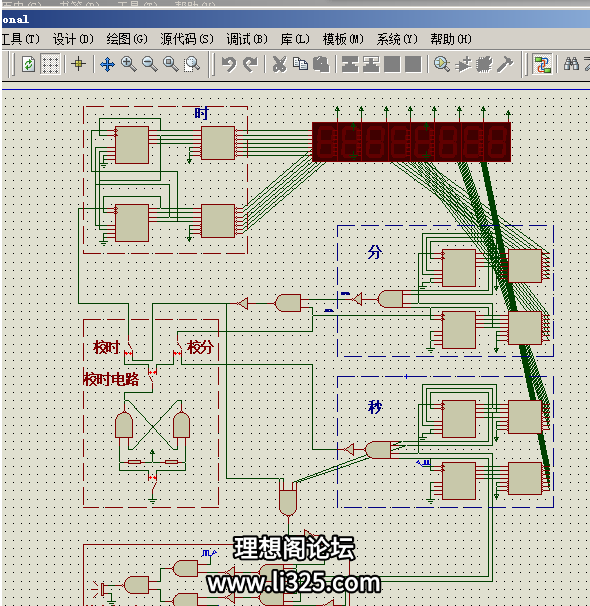Click the set origin crosshair icon
590x606 pixels.
(78, 64)
